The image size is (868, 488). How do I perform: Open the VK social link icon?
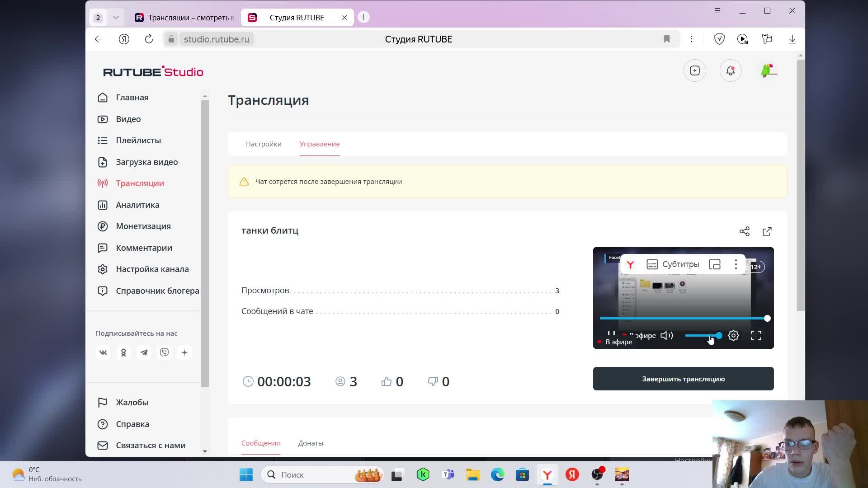click(103, 352)
